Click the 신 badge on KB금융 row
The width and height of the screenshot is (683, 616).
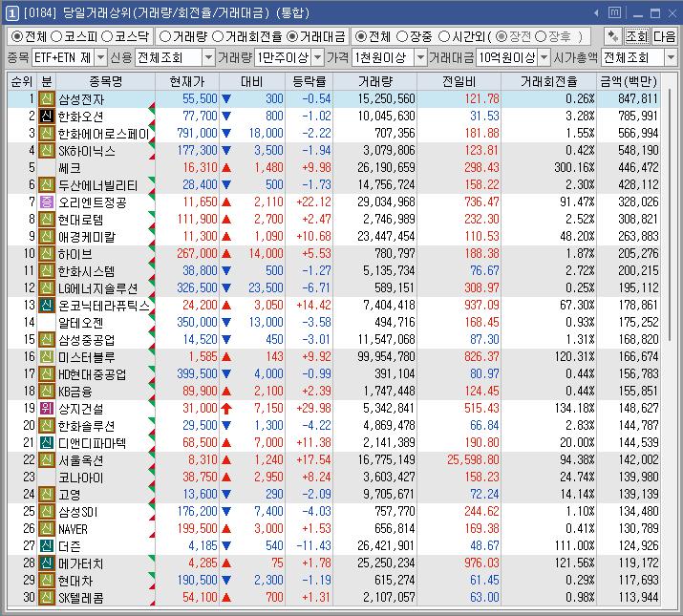[x=46, y=391]
